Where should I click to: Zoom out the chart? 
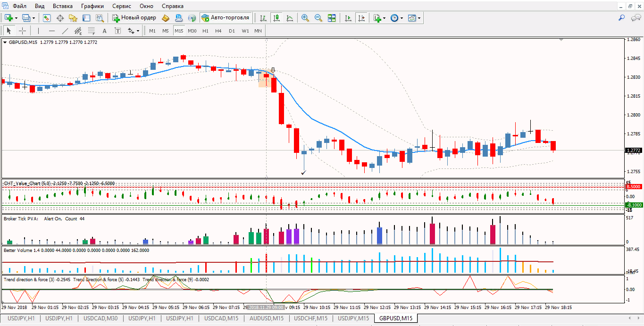point(318,18)
